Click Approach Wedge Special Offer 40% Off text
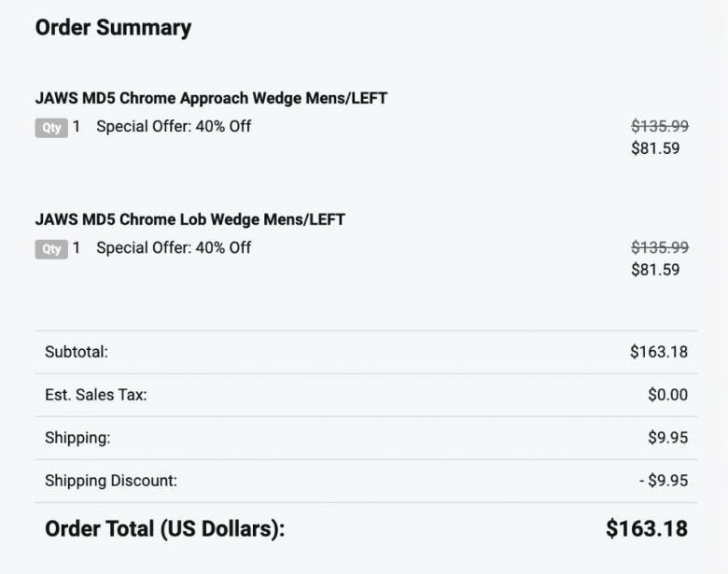 click(x=174, y=126)
